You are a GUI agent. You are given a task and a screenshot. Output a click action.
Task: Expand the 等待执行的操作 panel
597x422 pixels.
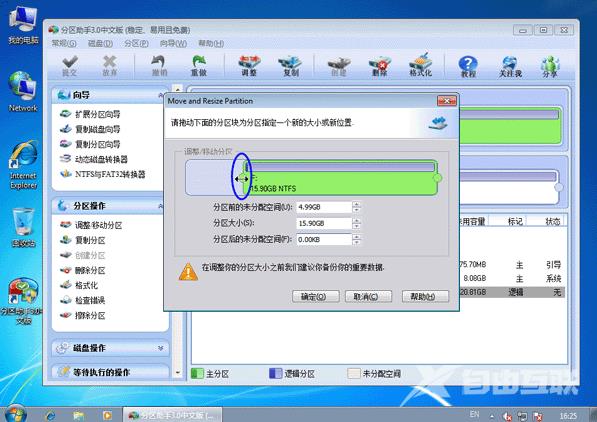point(110,372)
